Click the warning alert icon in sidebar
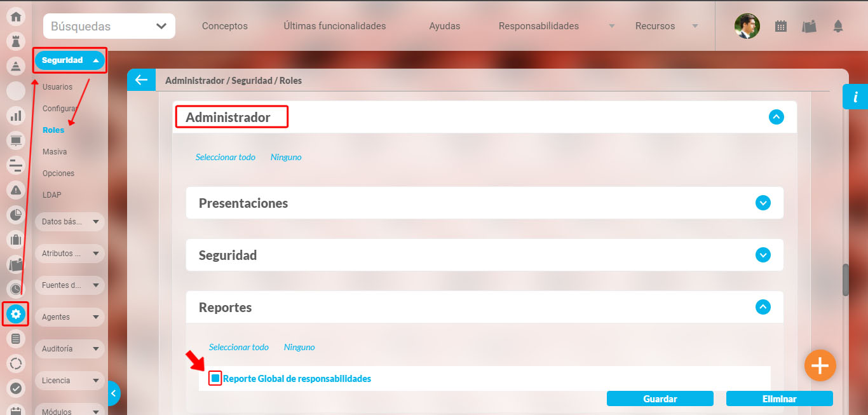868x415 pixels. 16,189
